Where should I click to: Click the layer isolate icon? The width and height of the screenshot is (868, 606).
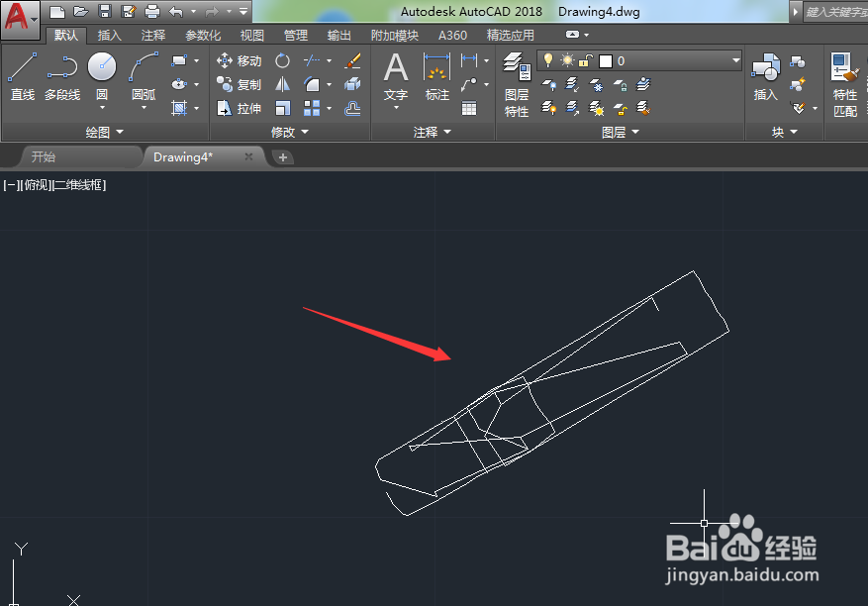coord(572,84)
